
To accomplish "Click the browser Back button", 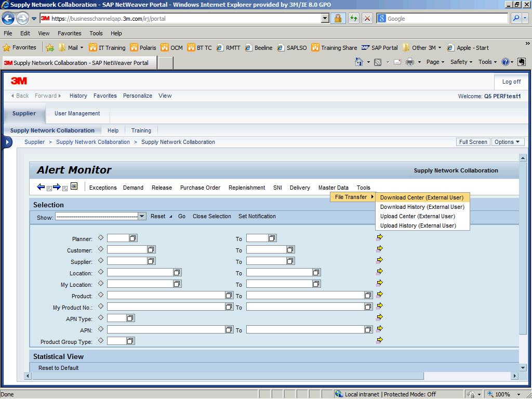I will [x=8, y=18].
